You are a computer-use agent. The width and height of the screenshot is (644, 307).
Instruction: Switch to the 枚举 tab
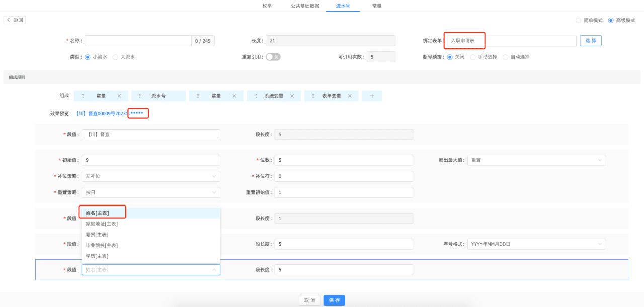pos(267,6)
